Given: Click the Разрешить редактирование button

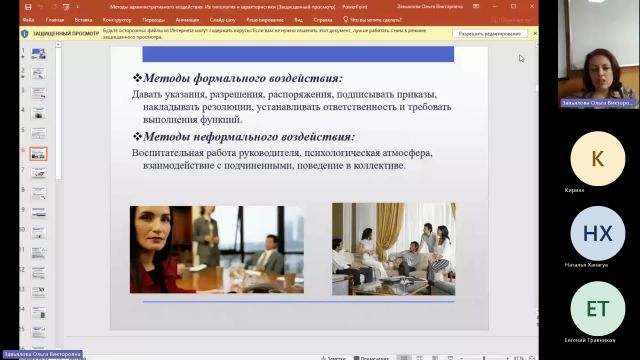Looking at the screenshot, I should click(489, 33).
